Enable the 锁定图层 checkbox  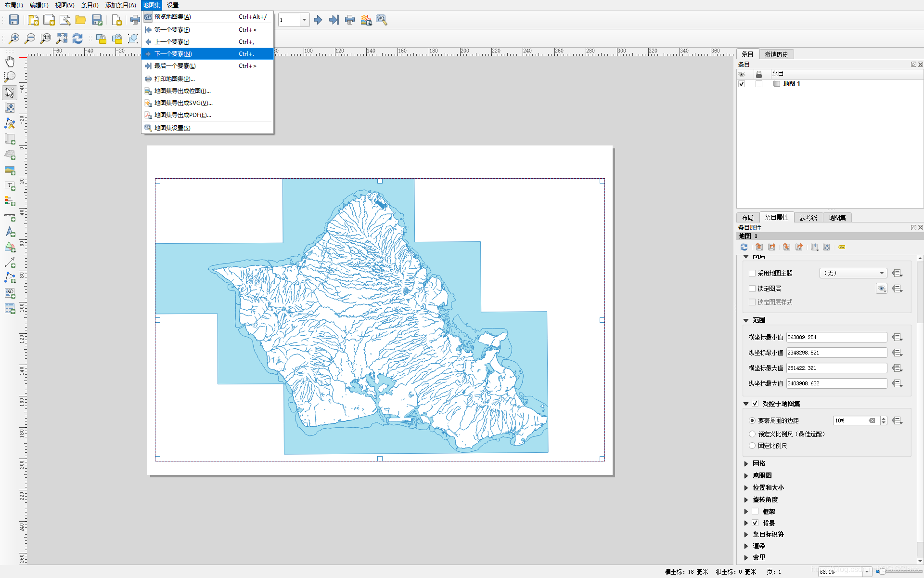point(752,289)
